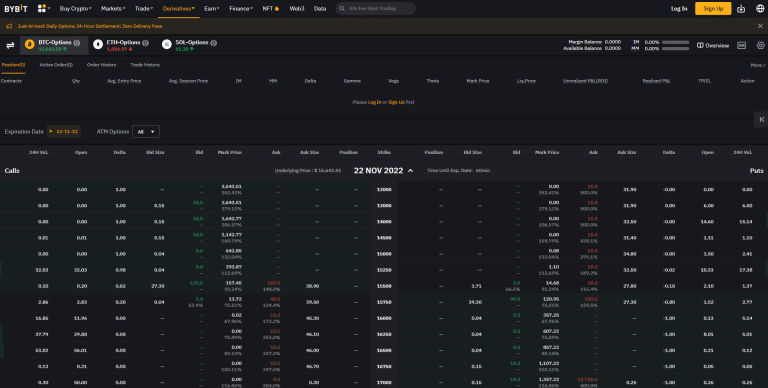Image resolution: width=768 pixels, height=388 pixels.
Task: Select the SOL-Options tab
Action: coord(191,45)
